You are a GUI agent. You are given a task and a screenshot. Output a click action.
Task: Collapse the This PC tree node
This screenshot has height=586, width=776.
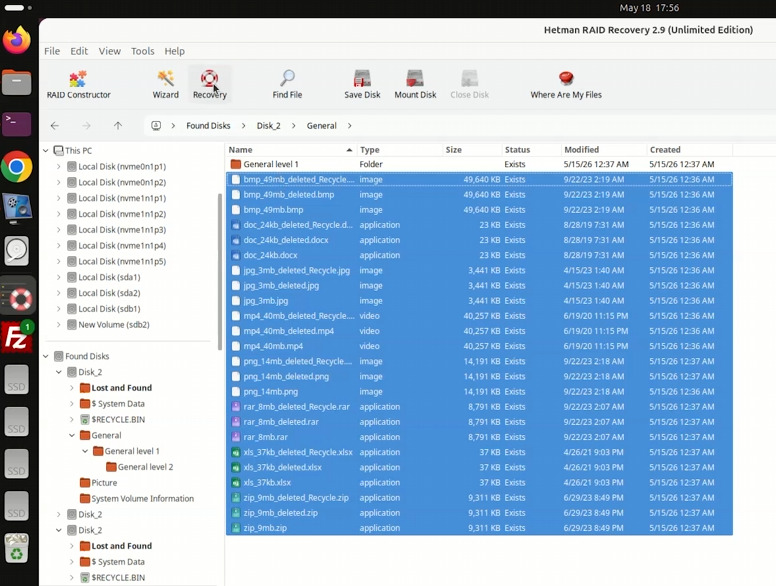click(46, 150)
